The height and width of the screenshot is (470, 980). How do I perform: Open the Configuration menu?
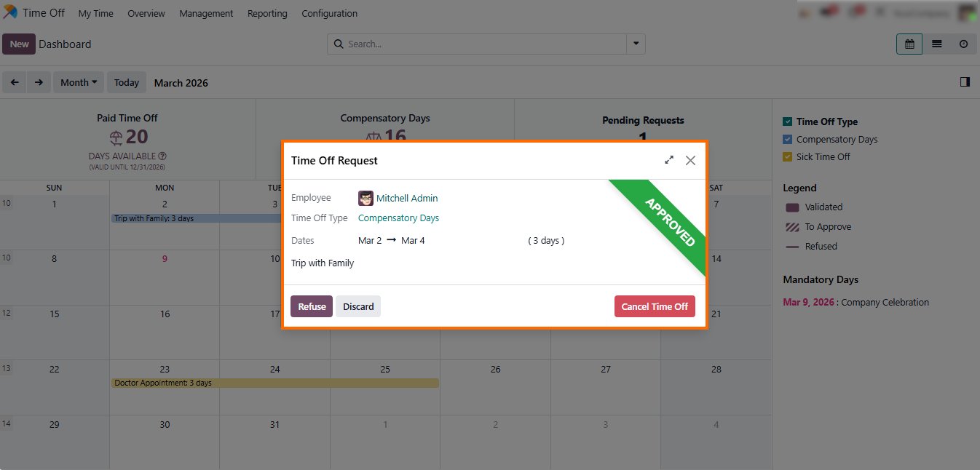click(x=329, y=13)
